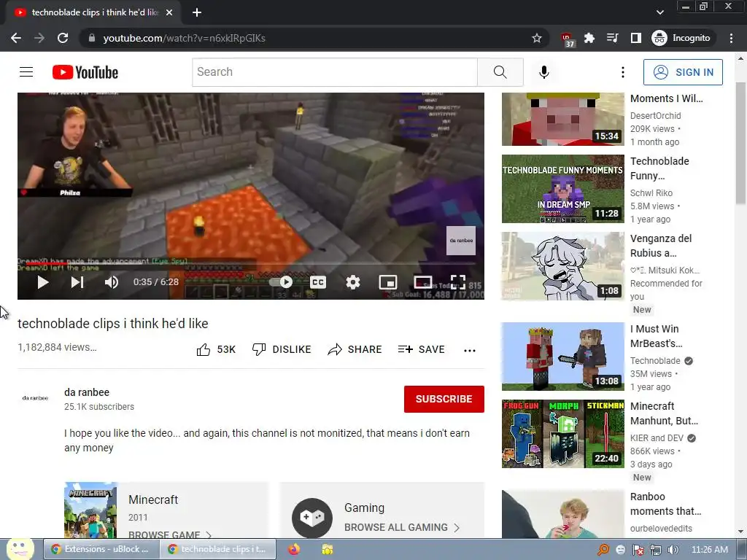Enable miniplayer mode
747x560 pixels.
[x=388, y=282]
